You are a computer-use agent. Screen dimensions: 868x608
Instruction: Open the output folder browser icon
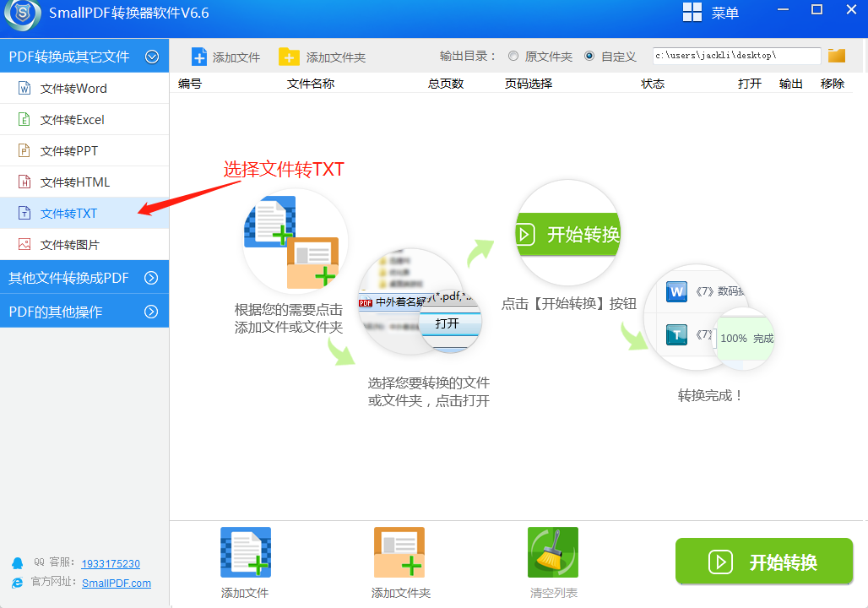tap(836, 55)
